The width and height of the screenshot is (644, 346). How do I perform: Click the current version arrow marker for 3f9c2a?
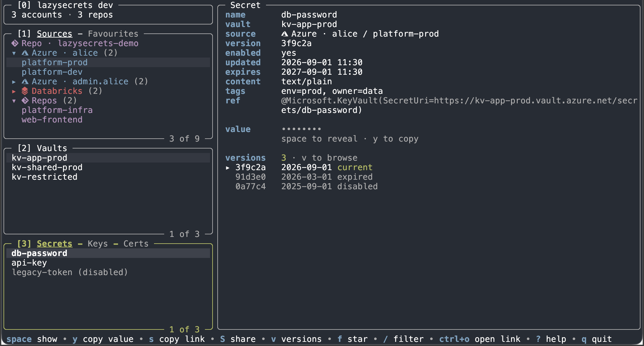tap(227, 168)
